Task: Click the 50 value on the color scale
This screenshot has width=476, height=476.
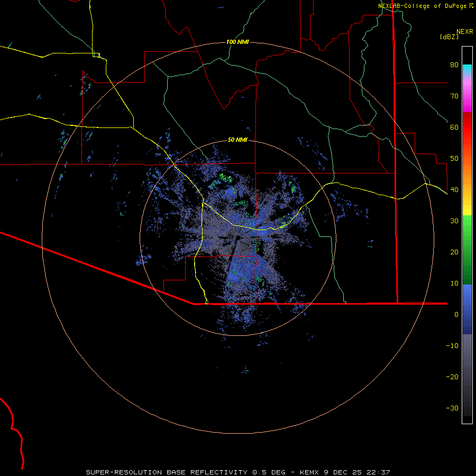Action: [x=454, y=159]
